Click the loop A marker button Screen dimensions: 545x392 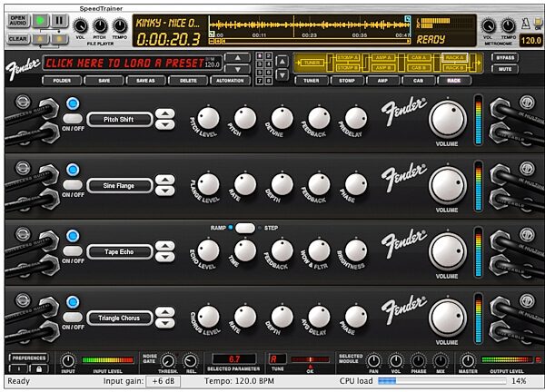point(41,38)
